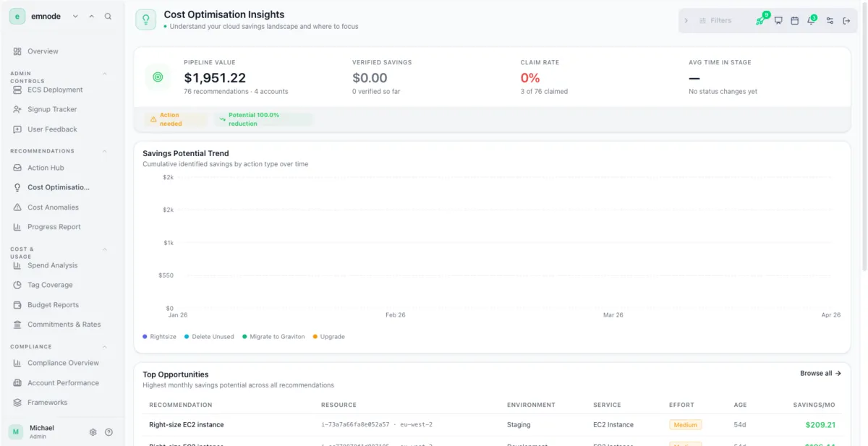Collapse the Compliance section
868x446 pixels.
click(104, 347)
